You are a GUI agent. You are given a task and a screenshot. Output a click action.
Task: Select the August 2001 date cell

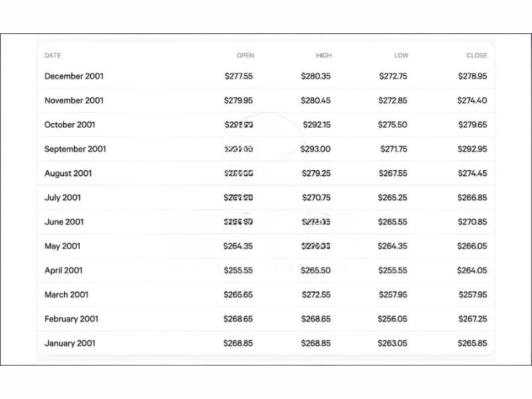tap(68, 174)
